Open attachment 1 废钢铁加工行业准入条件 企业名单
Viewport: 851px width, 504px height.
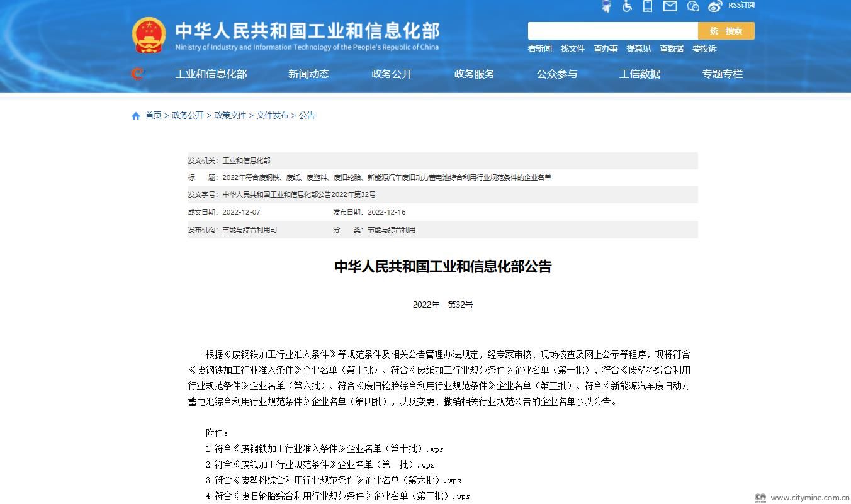pos(325,449)
